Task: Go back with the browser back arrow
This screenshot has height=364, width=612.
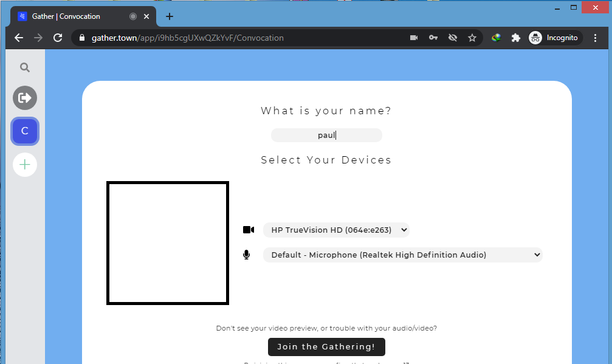Action: (19, 38)
